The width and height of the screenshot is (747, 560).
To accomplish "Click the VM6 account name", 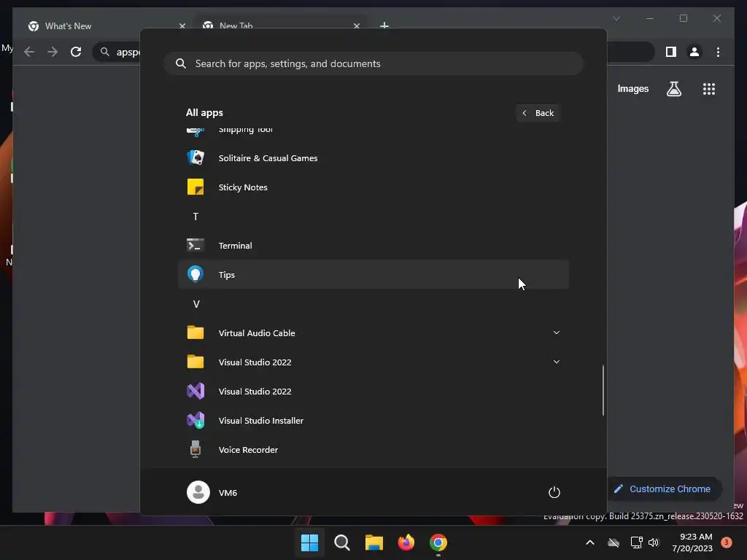I will [x=228, y=492].
